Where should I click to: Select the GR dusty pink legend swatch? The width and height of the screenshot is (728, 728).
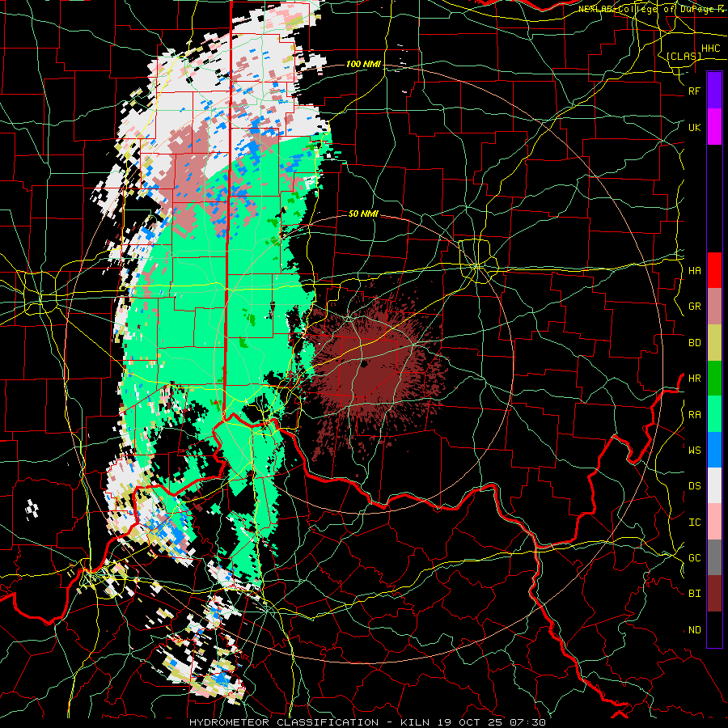tap(714, 307)
